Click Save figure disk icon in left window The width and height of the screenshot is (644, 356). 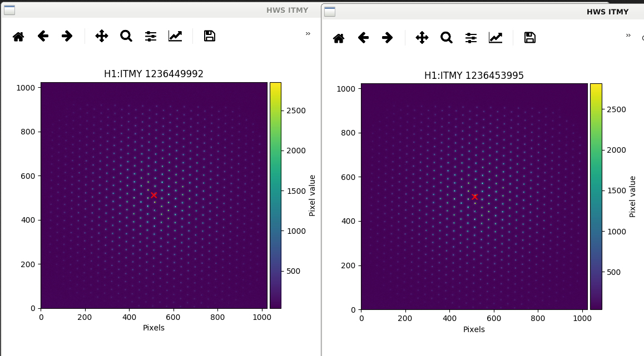[210, 36]
